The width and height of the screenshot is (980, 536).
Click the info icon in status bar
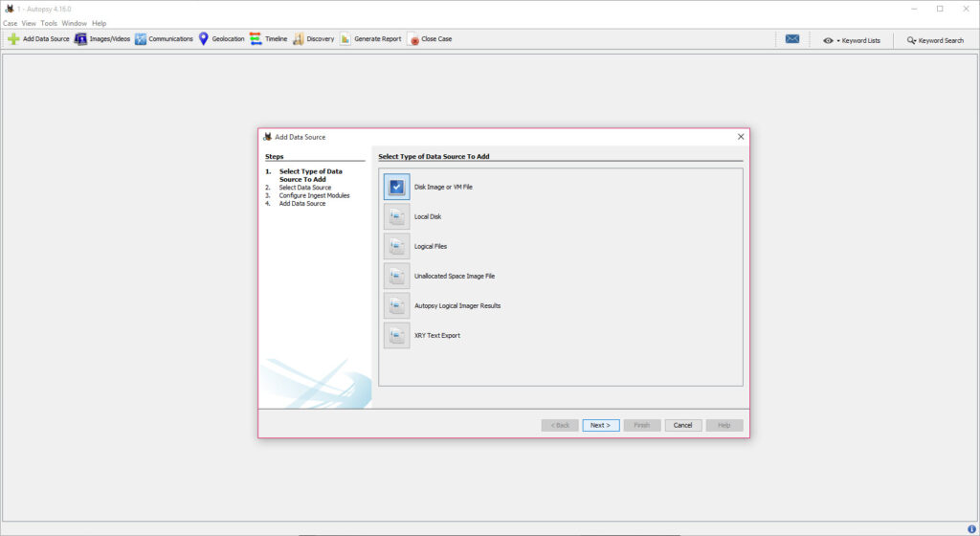coord(971,529)
